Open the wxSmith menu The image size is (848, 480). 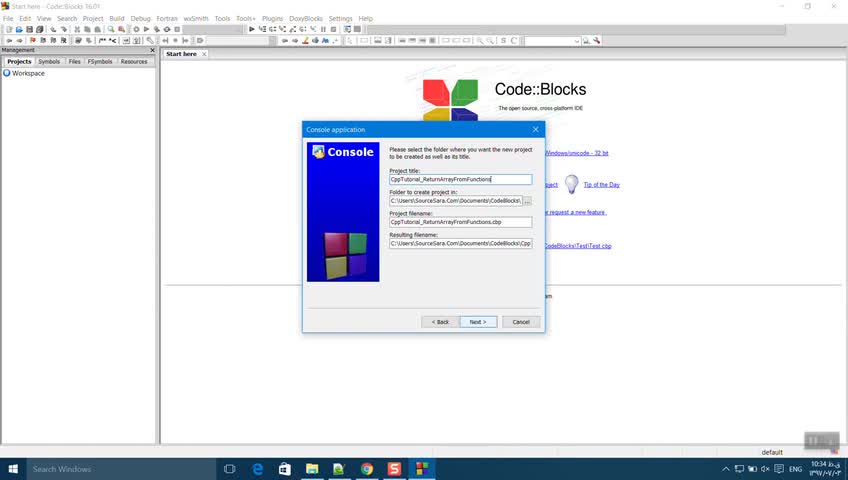196,18
